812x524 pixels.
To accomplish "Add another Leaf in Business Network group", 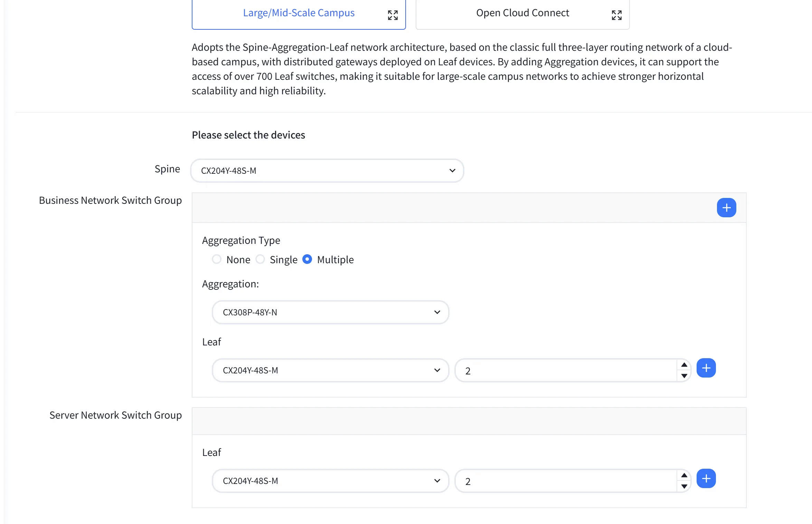I will [706, 368].
